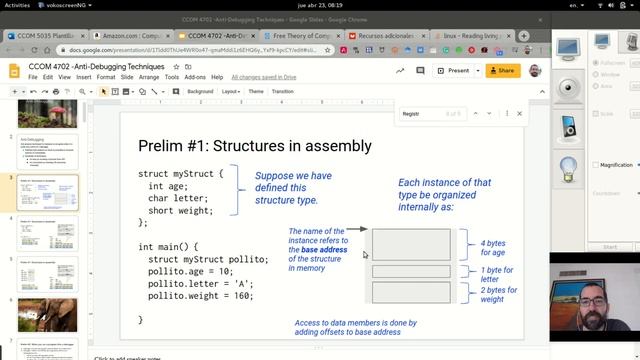Click the Present button
The width and height of the screenshot is (640, 360).
tap(453, 71)
